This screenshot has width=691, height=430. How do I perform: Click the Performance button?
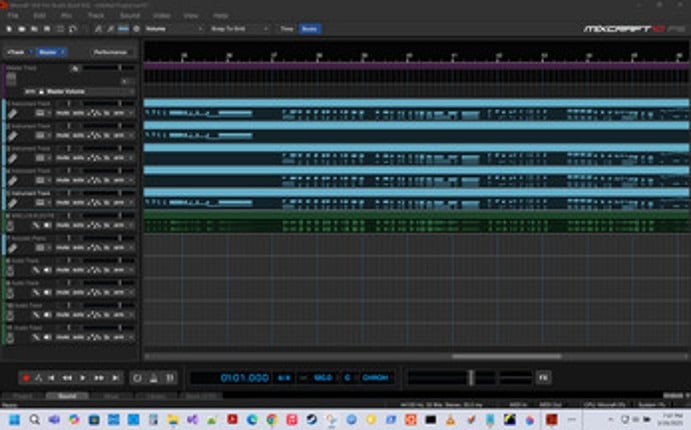(x=109, y=51)
